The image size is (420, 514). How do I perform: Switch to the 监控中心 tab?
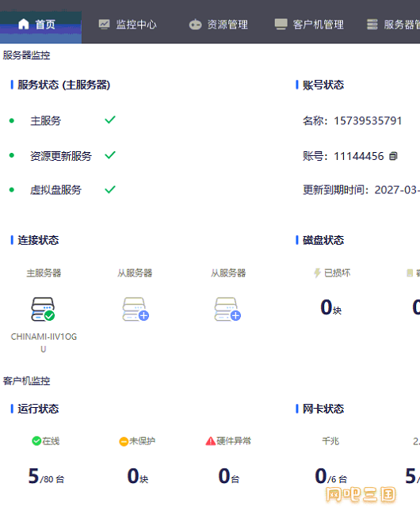click(128, 25)
